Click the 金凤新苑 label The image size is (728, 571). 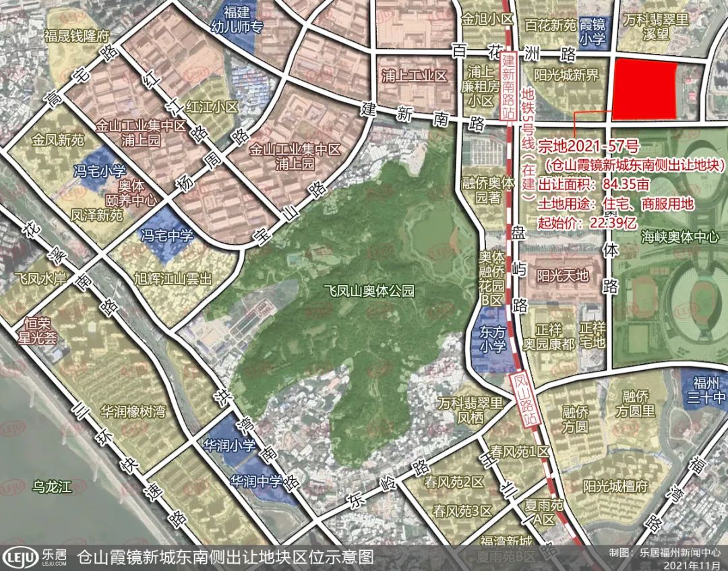pyautogui.click(x=58, y=140)
